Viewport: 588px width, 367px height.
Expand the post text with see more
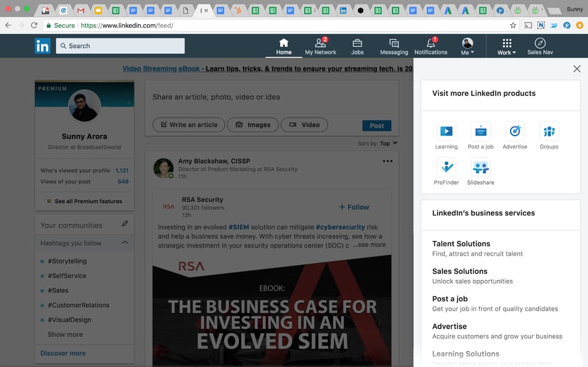pos(369,245)
